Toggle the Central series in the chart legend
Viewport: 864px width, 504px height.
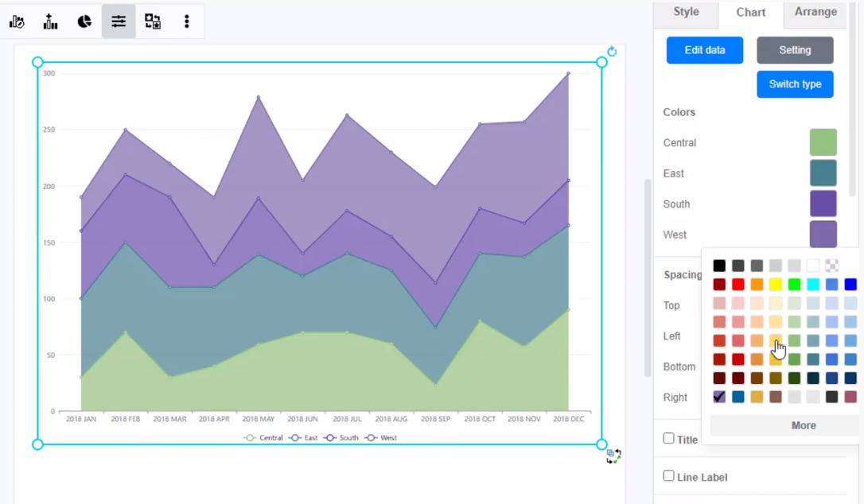263,437
